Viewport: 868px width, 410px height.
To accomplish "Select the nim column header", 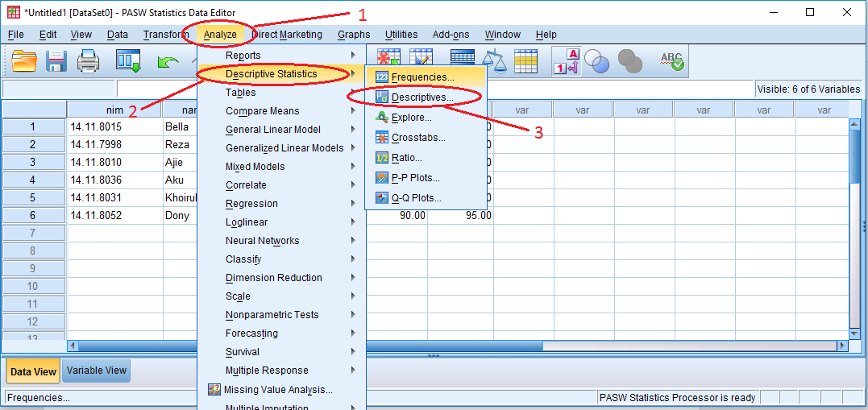I will (114, 110).
